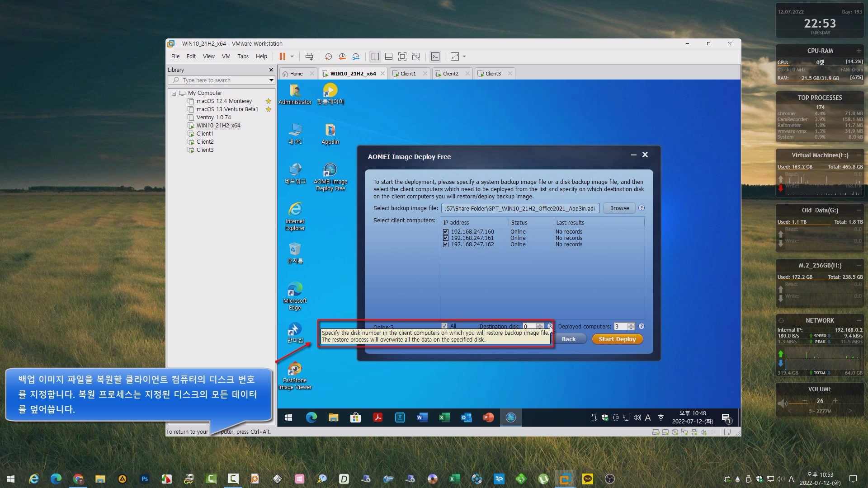Increase Deployed computers value with up arrow
Screen dimensions: 868x488
(x=631, y=325)
